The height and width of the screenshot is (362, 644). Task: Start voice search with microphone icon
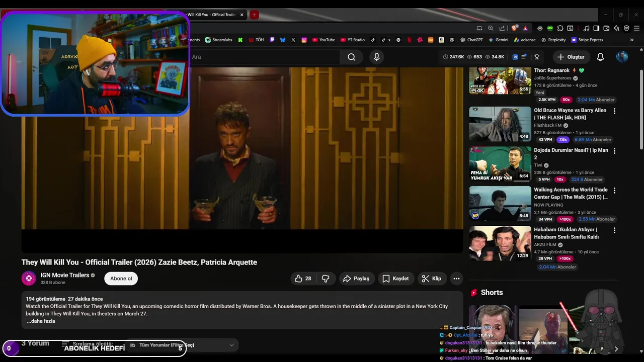tap(376, 57)
